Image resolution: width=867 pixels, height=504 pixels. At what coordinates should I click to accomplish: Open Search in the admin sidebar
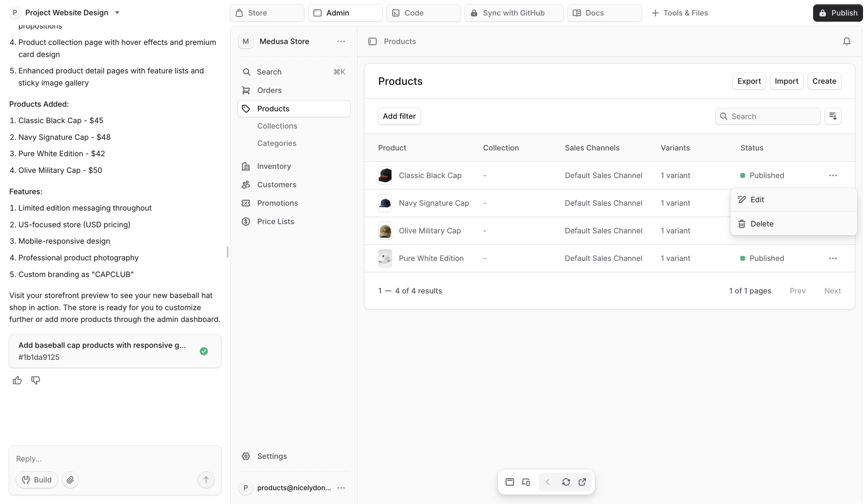293,72
